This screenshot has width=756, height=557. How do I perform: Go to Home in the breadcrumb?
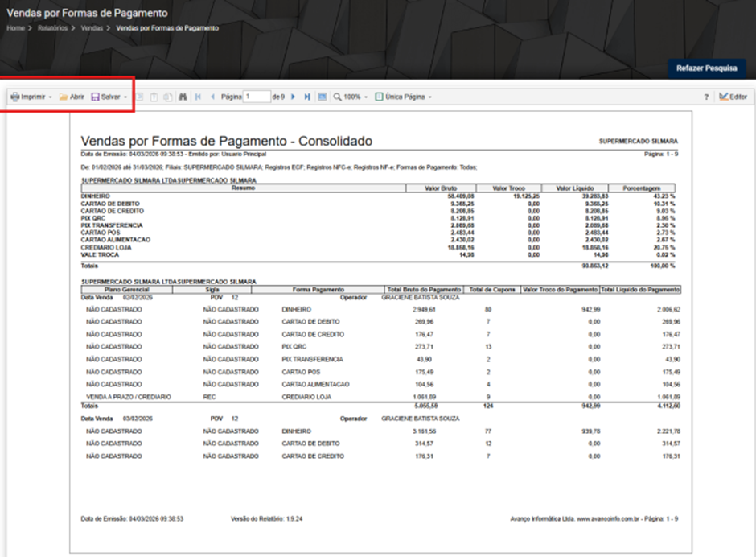[15, 28]
